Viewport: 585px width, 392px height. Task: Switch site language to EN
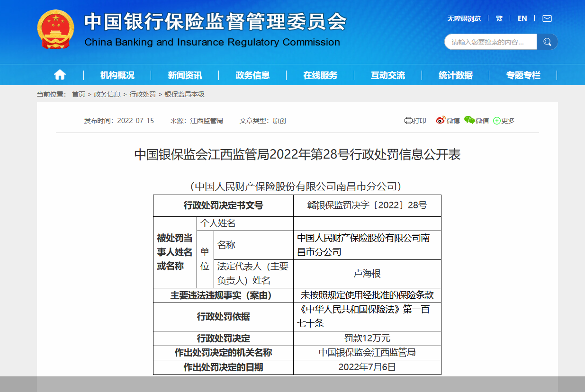pos(522,18)
